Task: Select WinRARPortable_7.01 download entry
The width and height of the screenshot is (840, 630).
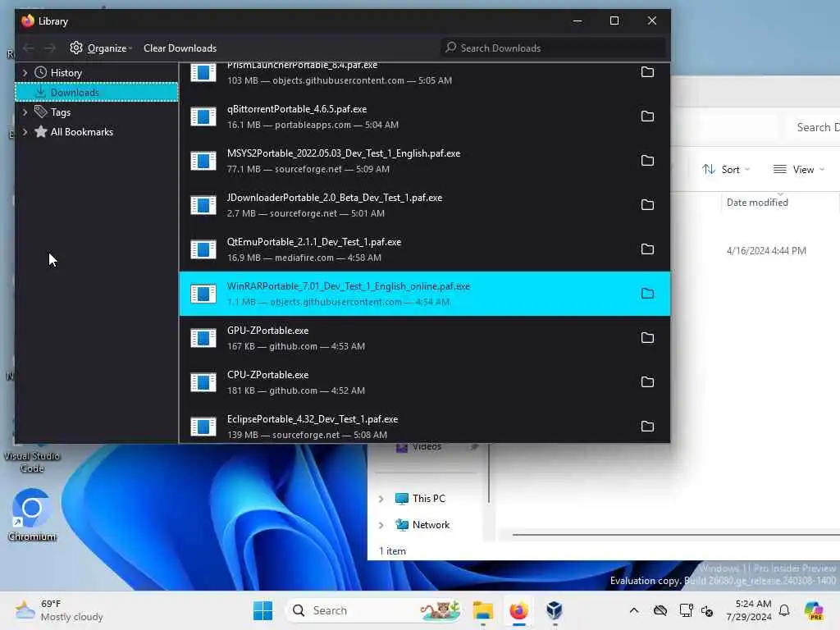Action: pos(424,294)
